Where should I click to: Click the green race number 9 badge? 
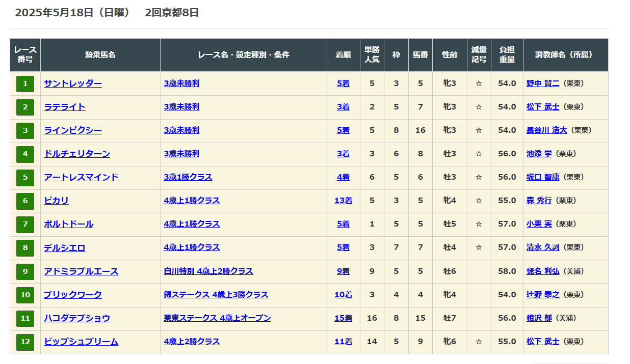click(25, 271)
